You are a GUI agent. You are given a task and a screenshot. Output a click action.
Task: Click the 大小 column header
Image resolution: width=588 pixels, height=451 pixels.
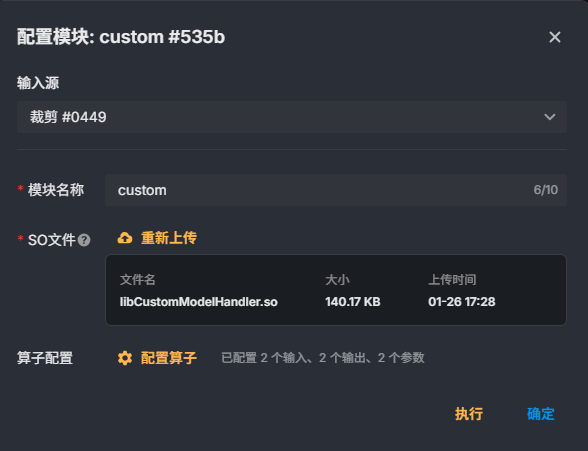337,280
